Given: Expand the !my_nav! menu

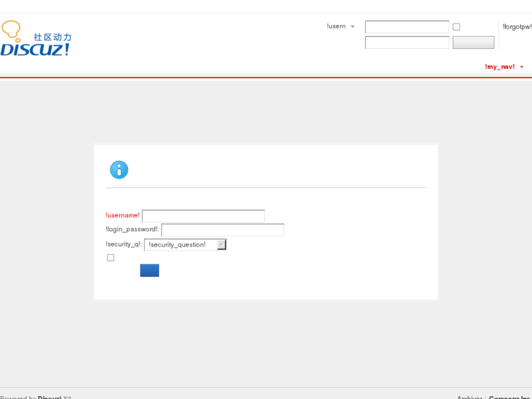Looking at the screenshot, I should point(504,67).
